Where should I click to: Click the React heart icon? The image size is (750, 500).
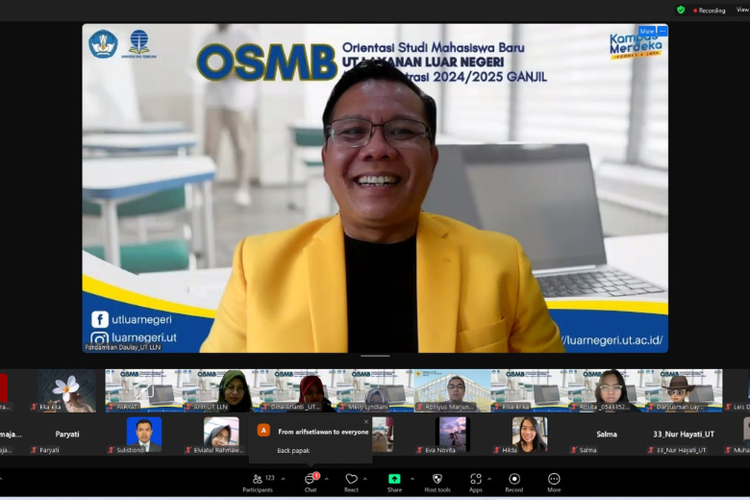(x=351, y=480)
